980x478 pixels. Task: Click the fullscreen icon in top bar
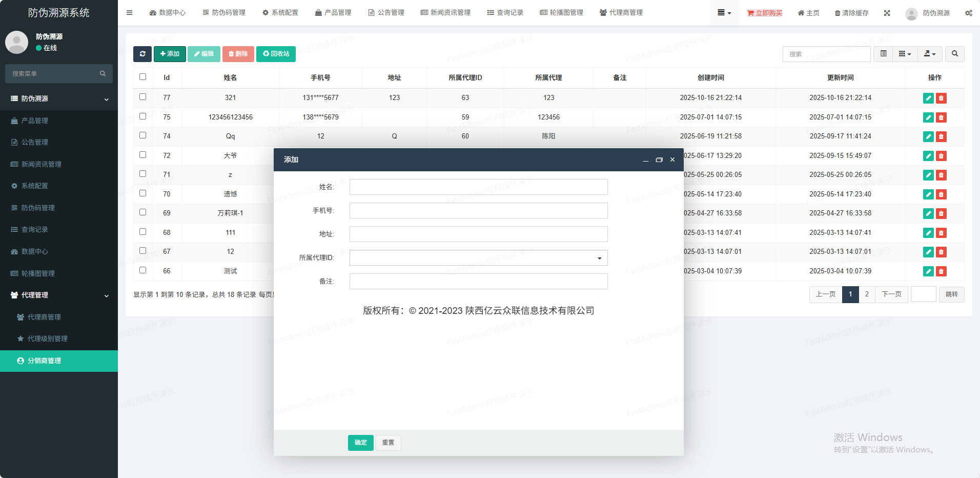pyautogui.click(x=887, y=13)
